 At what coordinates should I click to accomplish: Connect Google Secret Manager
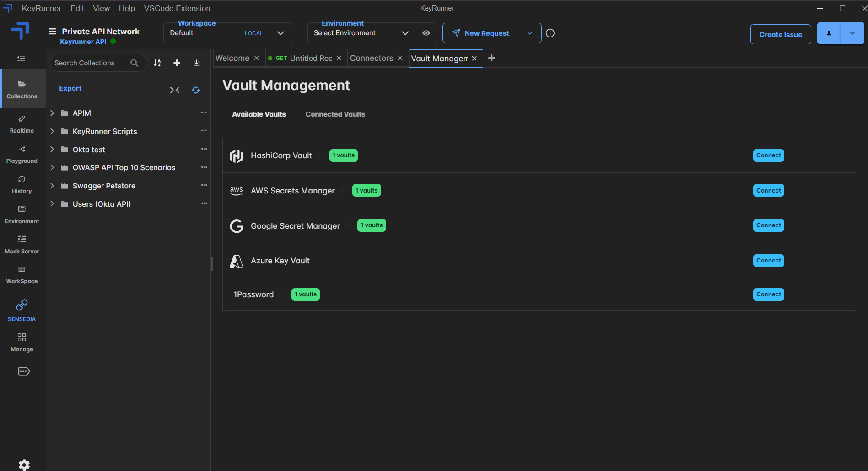click(769, 225)
